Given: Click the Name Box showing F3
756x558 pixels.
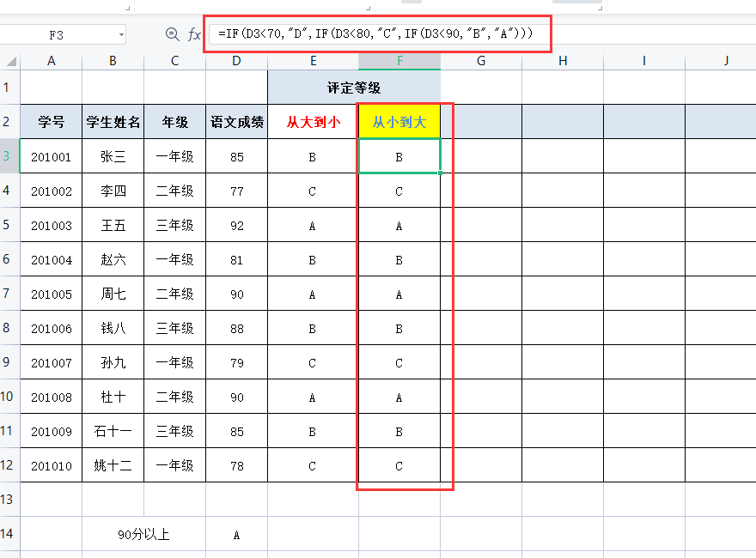Looking at the screenshot, I should pos(57,34).
